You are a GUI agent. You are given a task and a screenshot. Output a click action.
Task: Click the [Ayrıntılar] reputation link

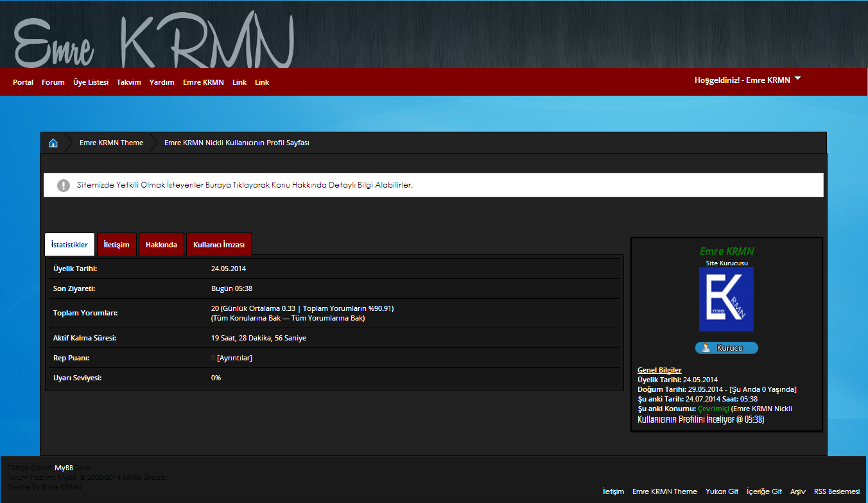[234, 358]
